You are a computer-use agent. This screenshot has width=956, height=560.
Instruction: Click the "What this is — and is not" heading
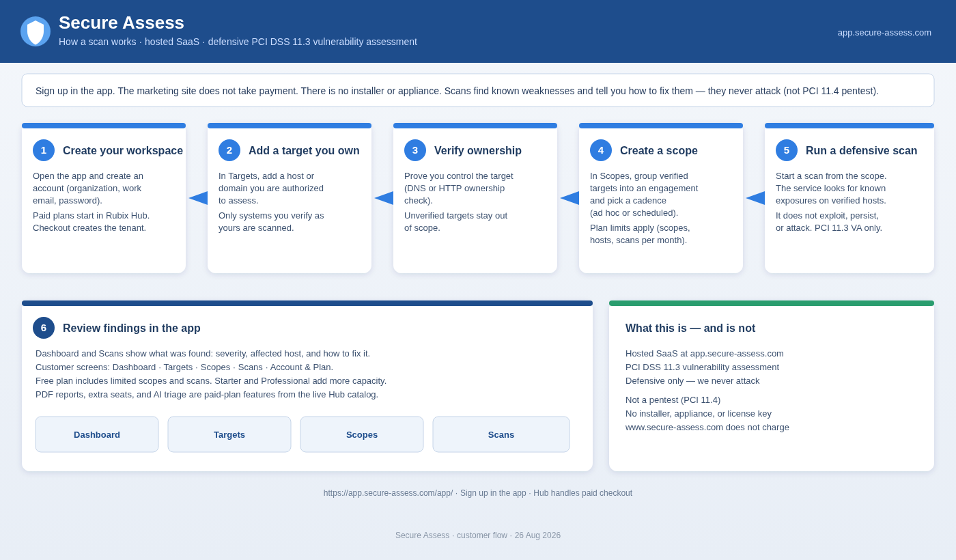690,328
